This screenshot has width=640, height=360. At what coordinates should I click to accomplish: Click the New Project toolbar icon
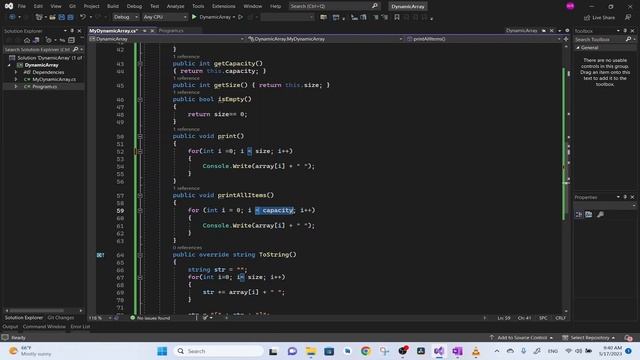[39, 17]
